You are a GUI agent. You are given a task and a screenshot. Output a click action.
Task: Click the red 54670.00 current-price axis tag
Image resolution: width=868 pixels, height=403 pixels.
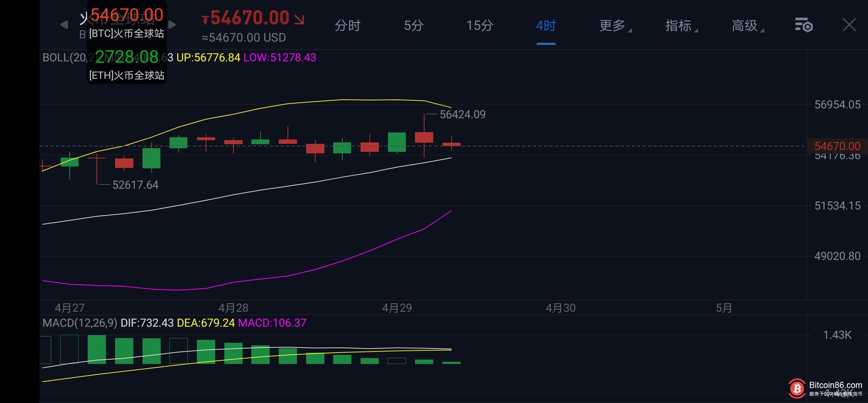837,146
